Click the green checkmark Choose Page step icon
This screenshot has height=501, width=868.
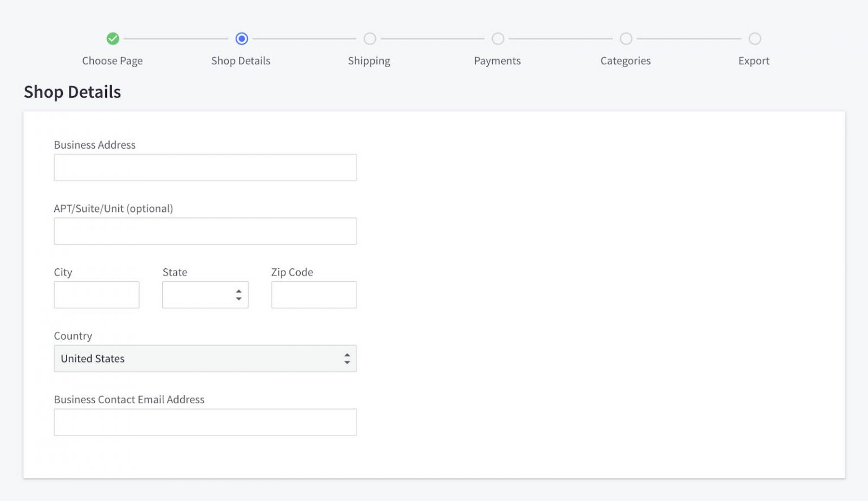pyautogui.click(x=113, y=38)
